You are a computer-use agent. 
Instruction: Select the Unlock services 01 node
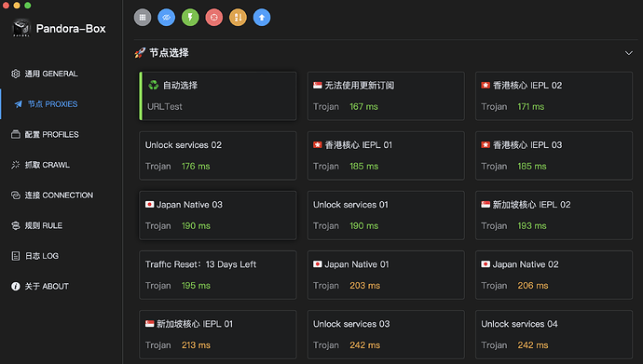386,215
